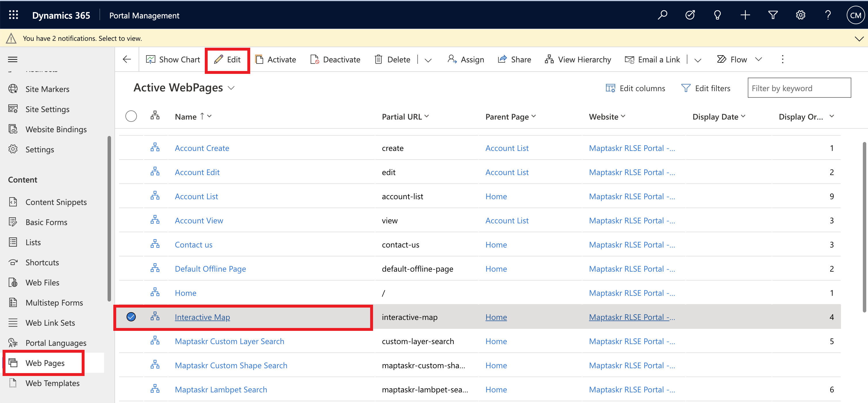Image resolution: width=868 pixels, height=403 pixels.
Task: Click the Edit columns button
Action: pyautogui.click(x=635, y=88)
